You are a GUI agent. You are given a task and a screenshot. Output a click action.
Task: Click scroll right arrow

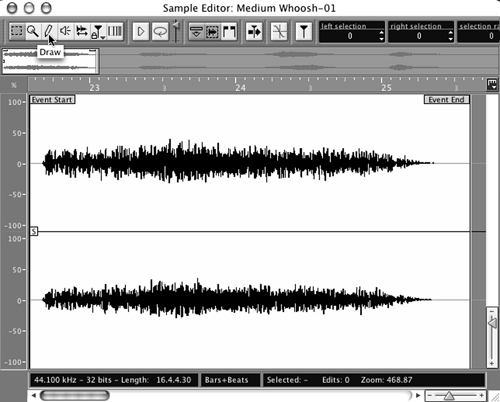[x=418, y=396]
